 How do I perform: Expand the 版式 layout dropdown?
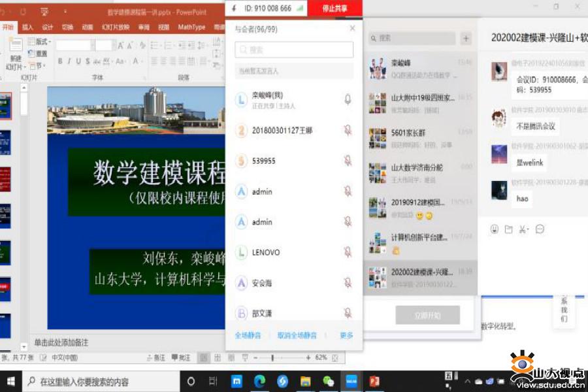(x=41, y=42)
